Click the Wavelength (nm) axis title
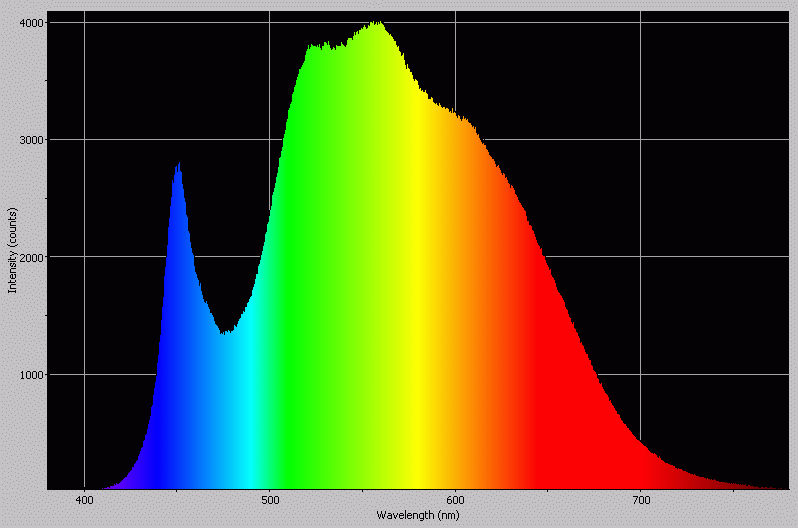Image resolution: width=798 pixels, height=528 pixels. click(x=418, y=515)
